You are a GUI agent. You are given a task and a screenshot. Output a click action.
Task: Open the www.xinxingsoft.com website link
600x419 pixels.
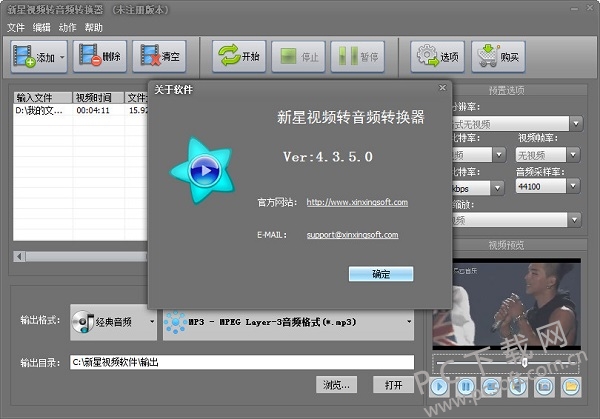[357, 202]
